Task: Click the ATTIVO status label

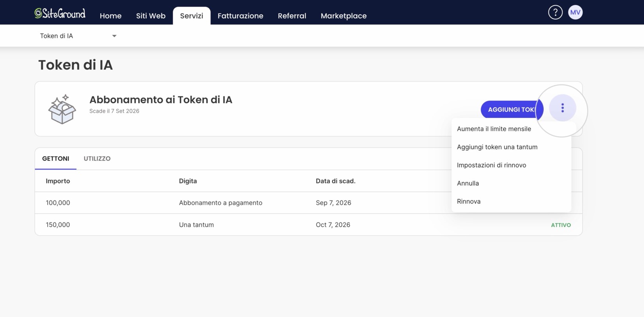Action: (x=561, y=225)
